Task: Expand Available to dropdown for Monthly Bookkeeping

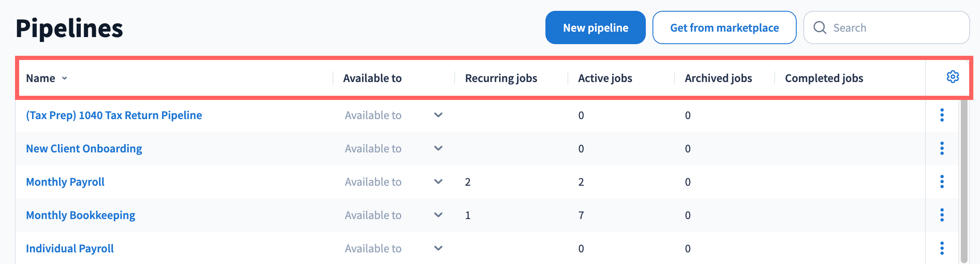Action: [438, 215]
